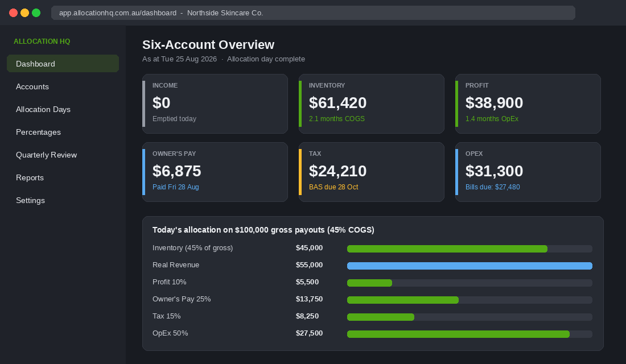
Task: Open the Tax account card
Action: pos(371,172)
